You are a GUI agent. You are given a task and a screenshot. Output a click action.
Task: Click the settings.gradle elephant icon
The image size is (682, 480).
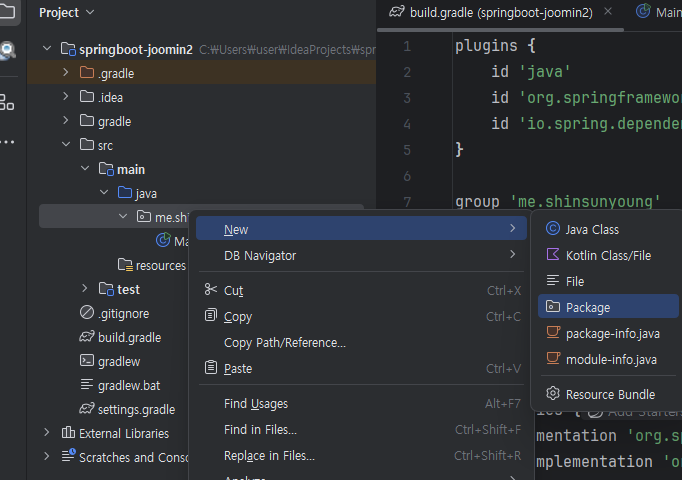pyautogui.click(x=87, y=408)
